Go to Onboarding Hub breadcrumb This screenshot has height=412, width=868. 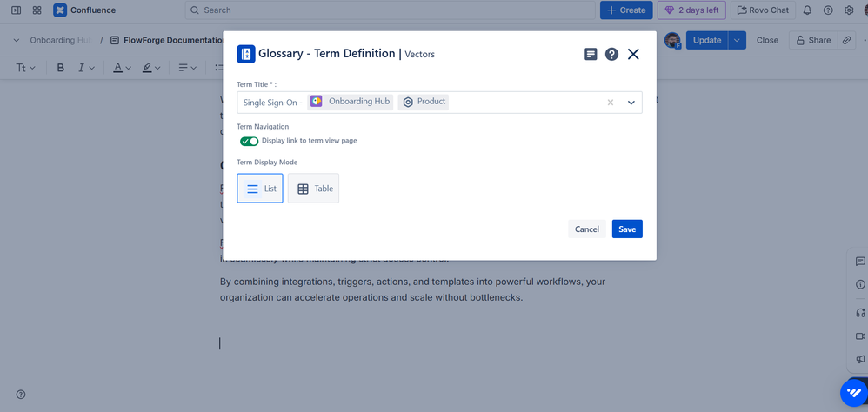pyautogui.click(x=60, y=40)
